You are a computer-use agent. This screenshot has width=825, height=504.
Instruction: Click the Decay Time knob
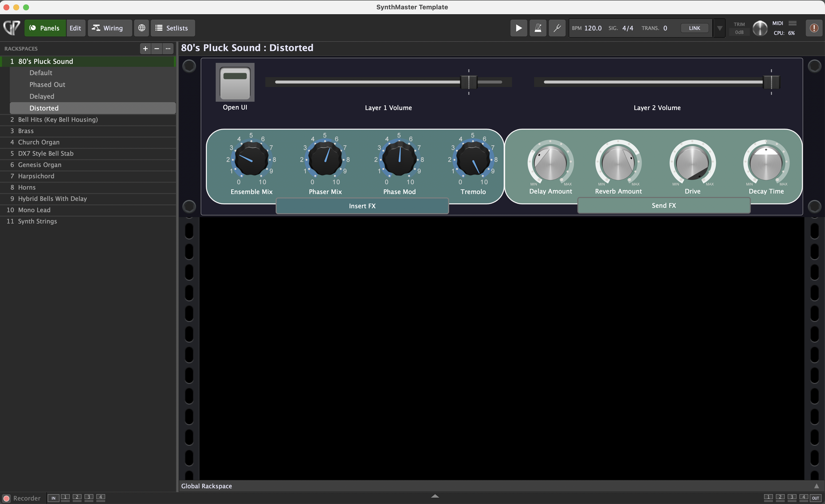[x=766, y=163]
